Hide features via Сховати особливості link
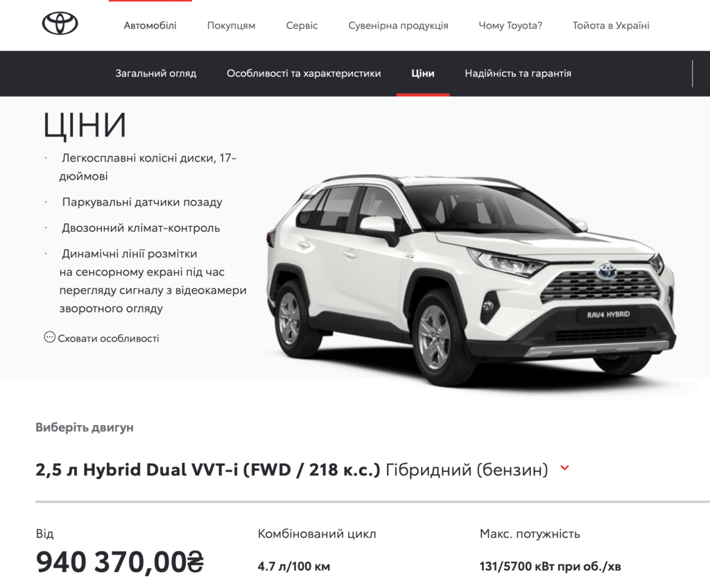Viewport: 710px width, 588px height. pyautogui.click(x=108, y=338)
